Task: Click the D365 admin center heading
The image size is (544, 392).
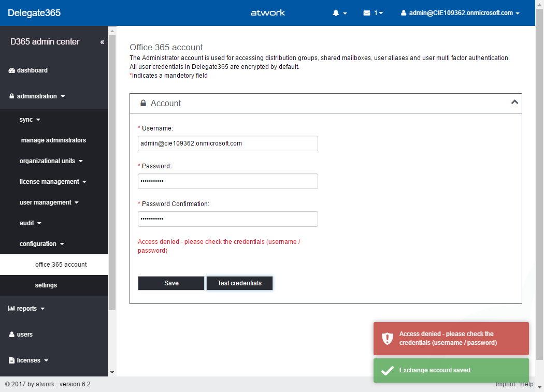Action: pyautogui.click(x=45, y=41)
